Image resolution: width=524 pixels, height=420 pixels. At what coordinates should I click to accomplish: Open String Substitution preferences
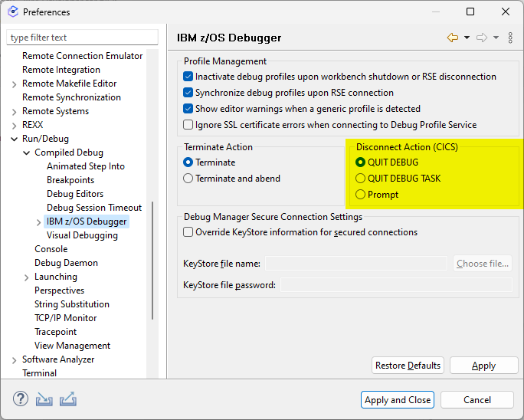click(x=72, y=304)
